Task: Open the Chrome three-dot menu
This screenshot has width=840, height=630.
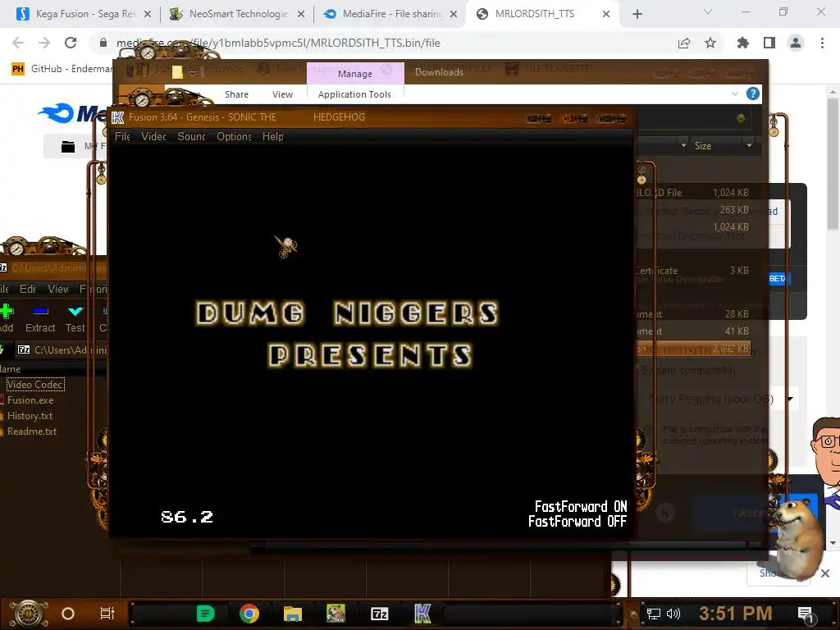Action: pos(822,43)
